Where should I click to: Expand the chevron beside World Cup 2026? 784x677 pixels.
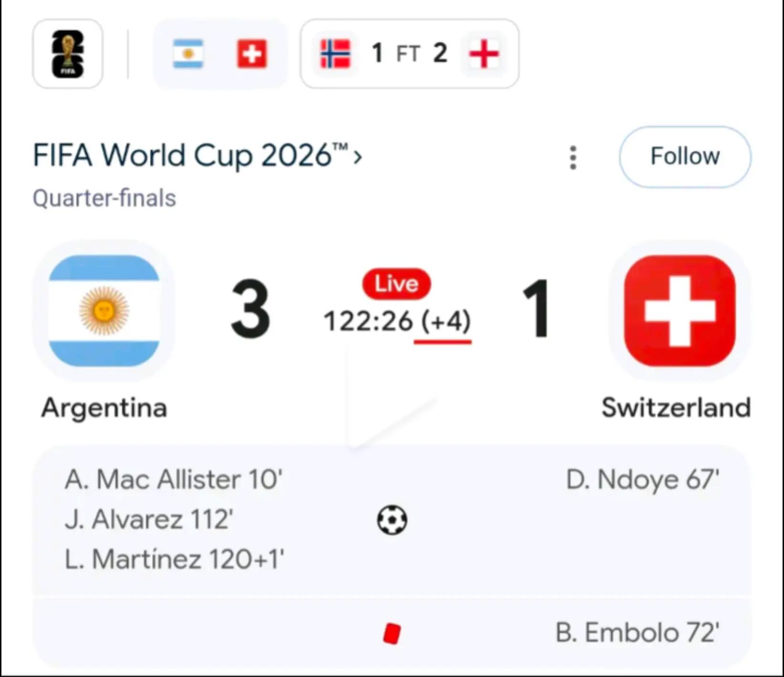point(358,157)
